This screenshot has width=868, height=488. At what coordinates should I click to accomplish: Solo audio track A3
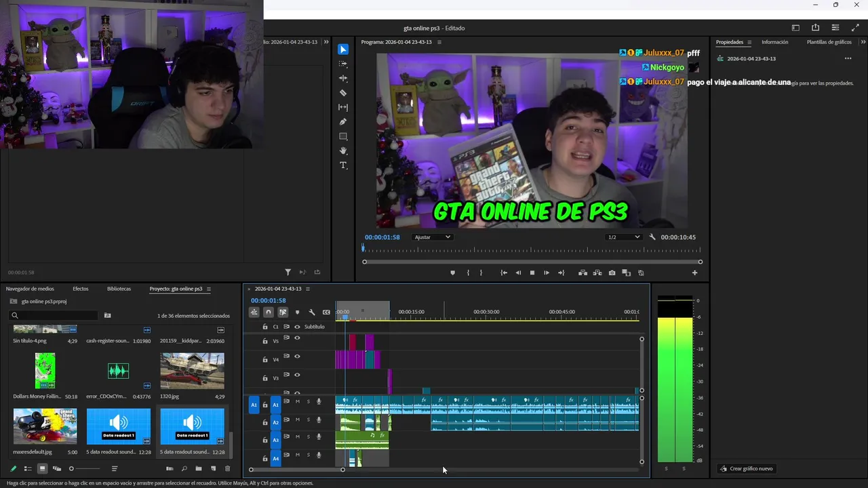tap(308, 437)
